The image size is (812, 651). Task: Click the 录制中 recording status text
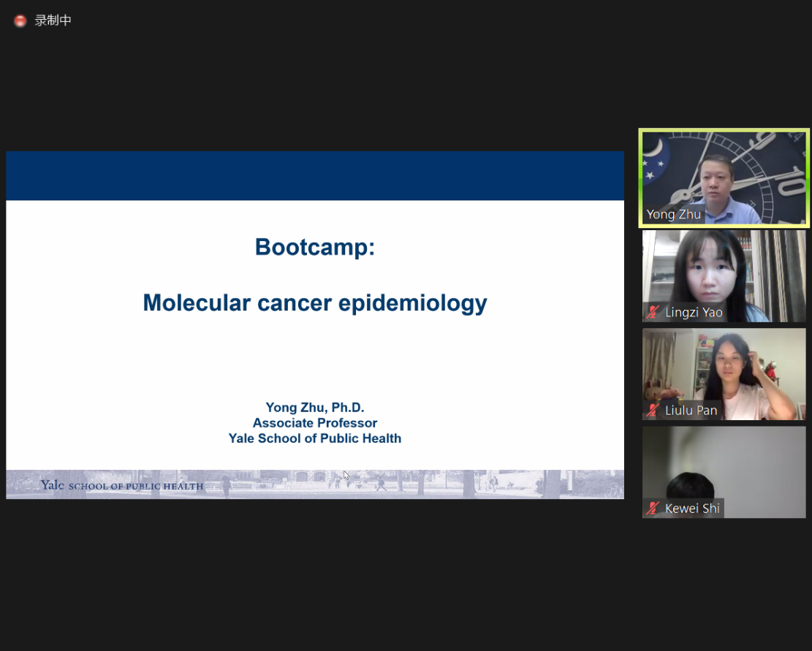click(53, 20)
